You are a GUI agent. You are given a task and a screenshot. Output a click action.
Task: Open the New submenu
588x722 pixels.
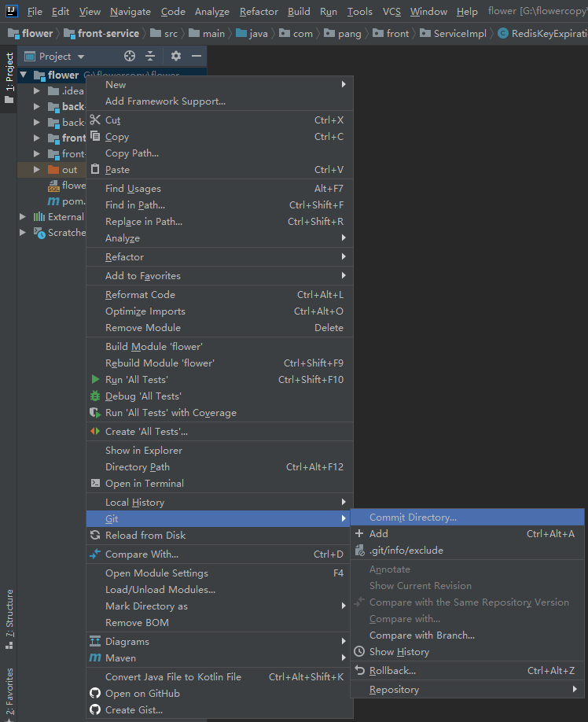(219, 85)
